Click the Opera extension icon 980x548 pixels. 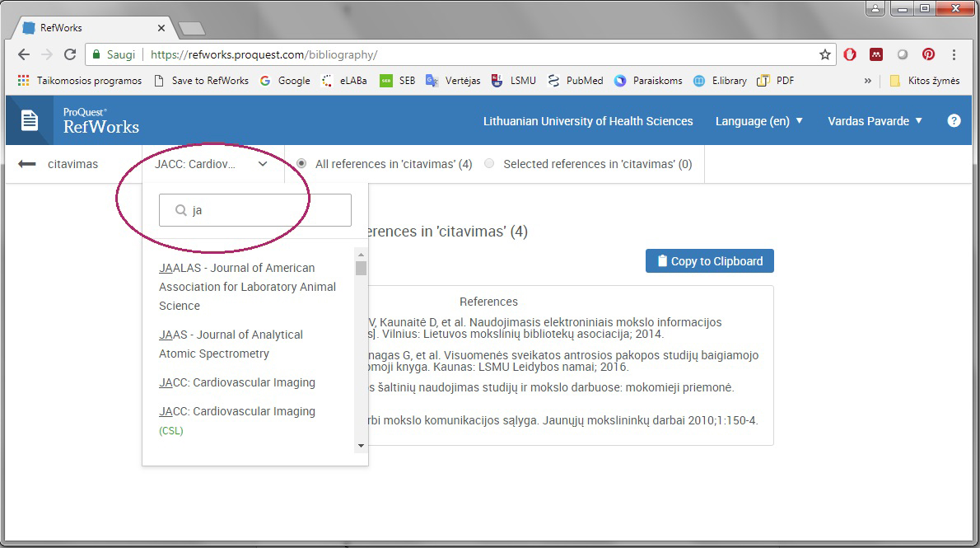(850, 54)
